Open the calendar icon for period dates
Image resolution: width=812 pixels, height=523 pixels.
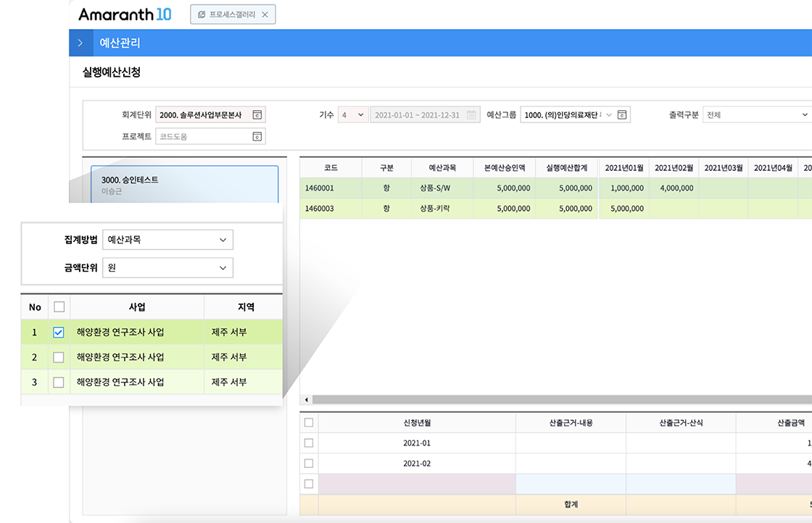(471, 115)
